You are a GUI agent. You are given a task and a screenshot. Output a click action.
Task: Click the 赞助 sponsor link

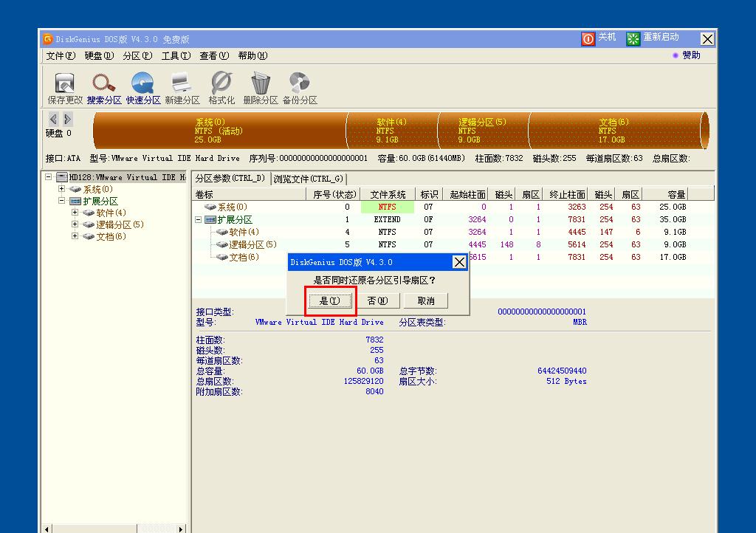pyautogui.click(x=691, y=55)
